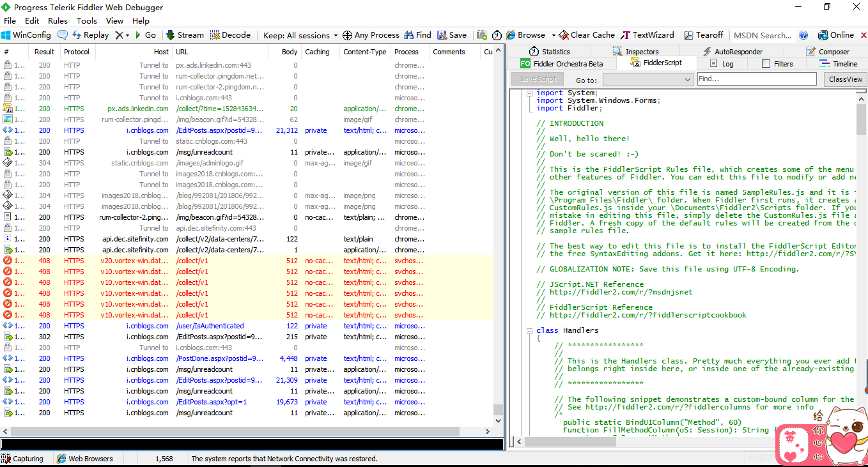Open the Go to combo box
Viewport: 868px width, 467px height.
click(647, 79)
